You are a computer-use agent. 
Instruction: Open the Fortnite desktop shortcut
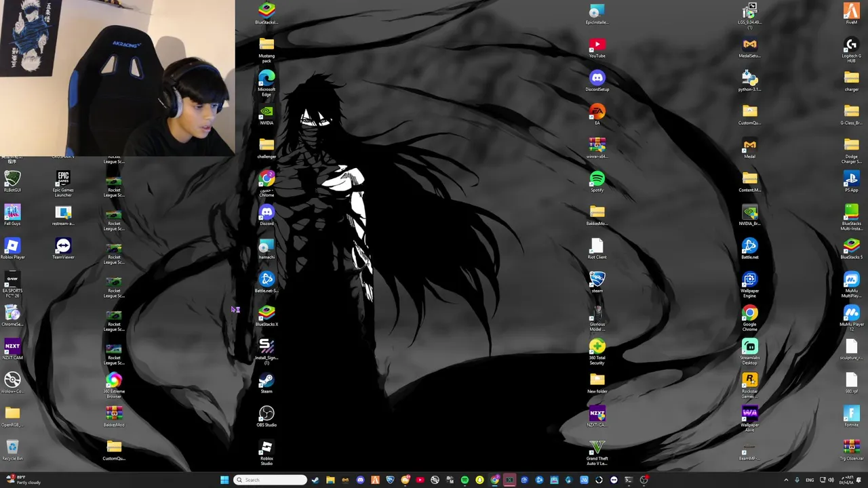pyautogui.click(x=851, y=416)
